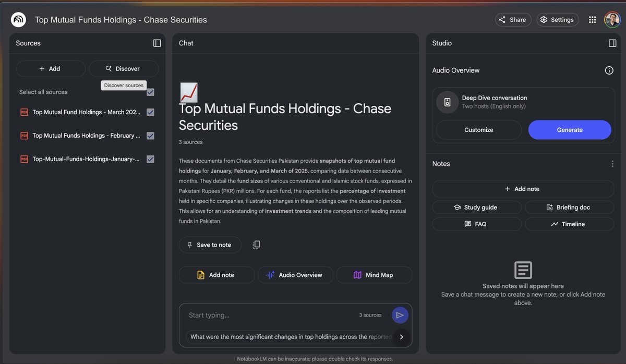The height and width of the screenshot is (364, 626).
Task: Click Customize audio overview
Action: tap(479, 130)
